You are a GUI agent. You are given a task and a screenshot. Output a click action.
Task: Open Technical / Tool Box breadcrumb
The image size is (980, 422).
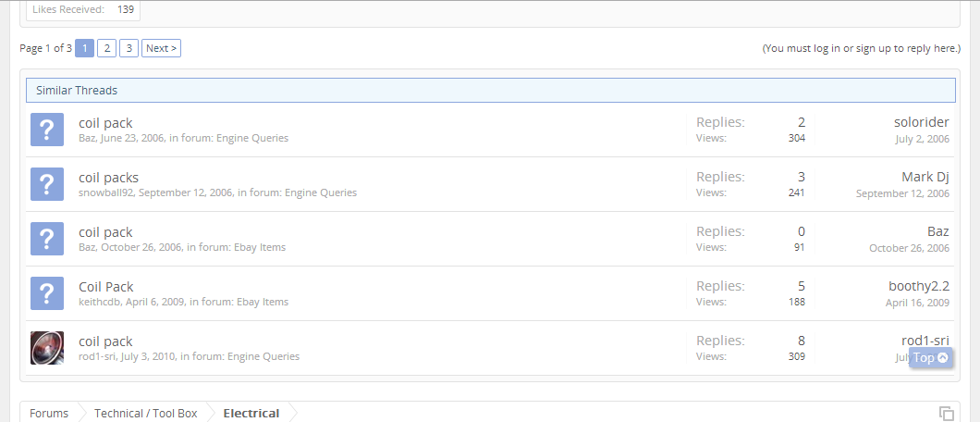[x=146, y=414]
